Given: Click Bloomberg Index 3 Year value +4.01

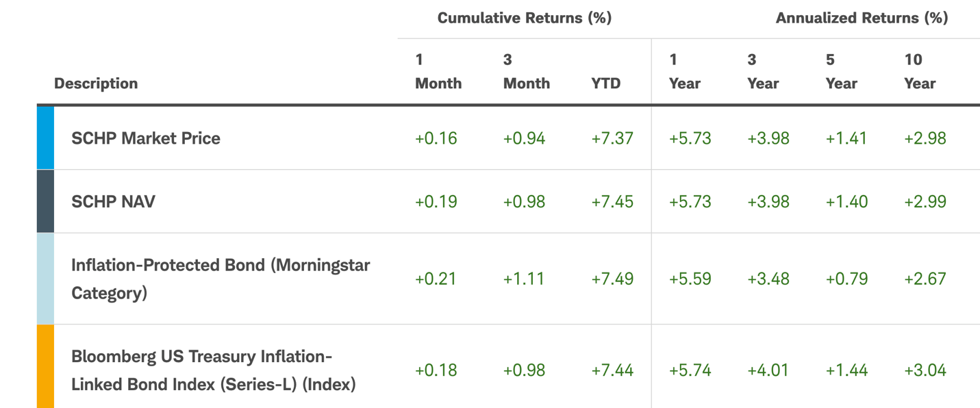Looking at the screenshot, I should [x=768, y=370].
